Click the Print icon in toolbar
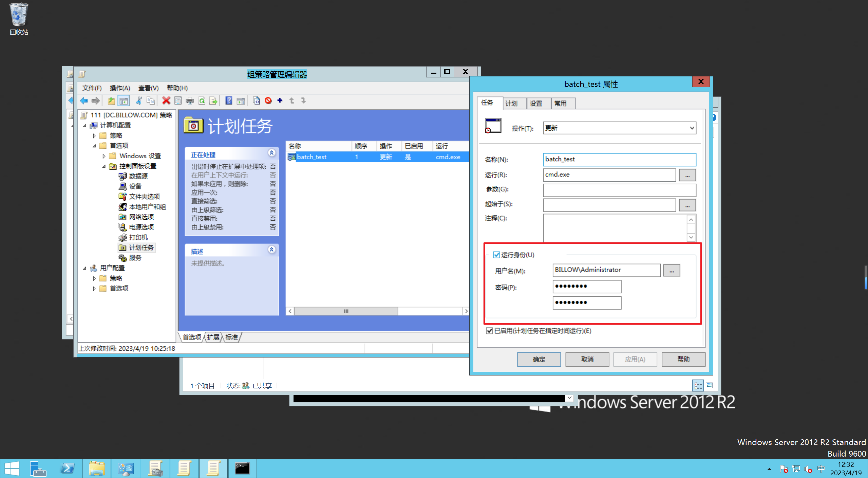Screen dimensions: 868x478 190,101
